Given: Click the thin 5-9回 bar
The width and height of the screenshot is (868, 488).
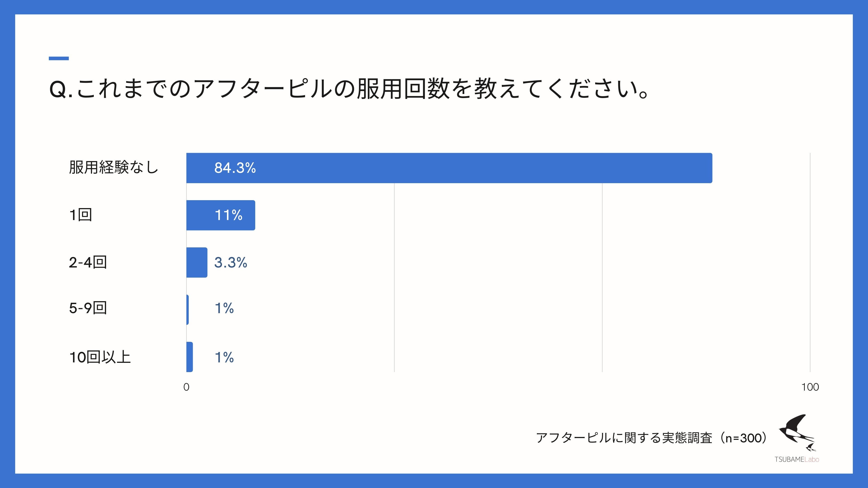Looking at the screenshot, I should 187,310.
